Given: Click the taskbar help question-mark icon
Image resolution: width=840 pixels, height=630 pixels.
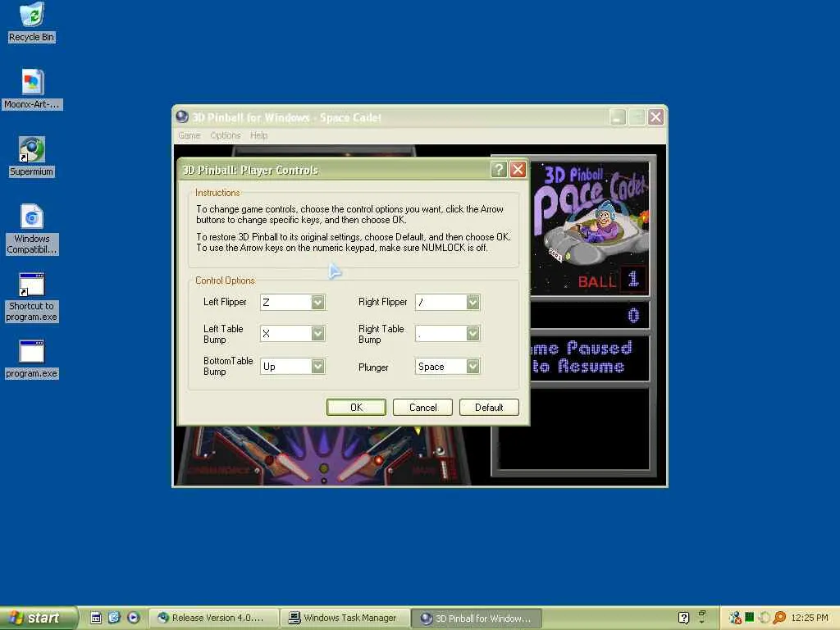Looking at the screenshot, I should click(683, 618).
